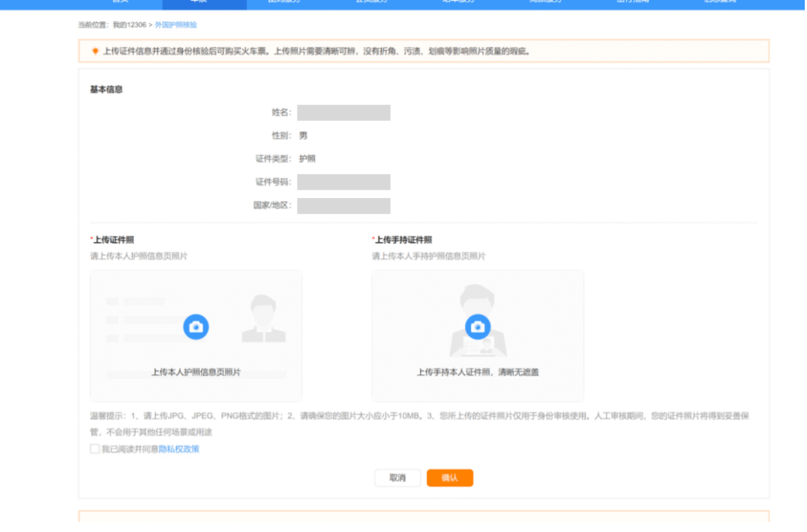
Task: Click the orange 确认 confirm button
Action: (x=450, y=477)
